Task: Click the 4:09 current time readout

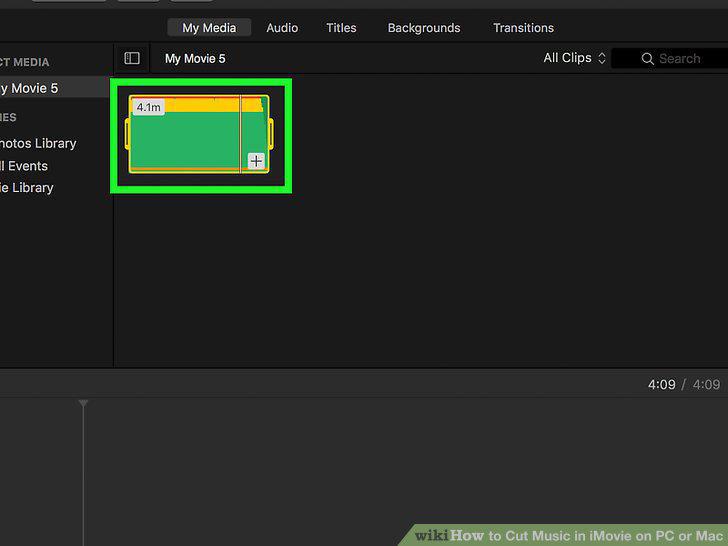Action: click(662, 384)
